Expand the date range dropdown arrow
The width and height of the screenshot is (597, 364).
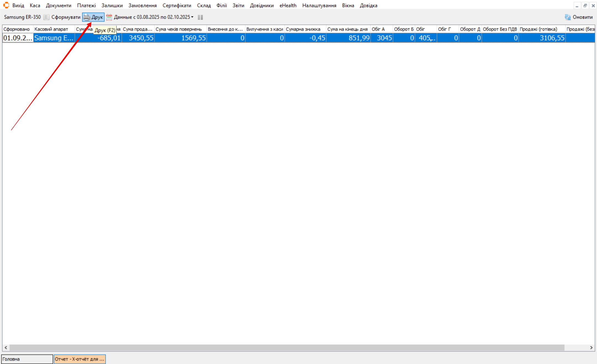click(192, 17)
